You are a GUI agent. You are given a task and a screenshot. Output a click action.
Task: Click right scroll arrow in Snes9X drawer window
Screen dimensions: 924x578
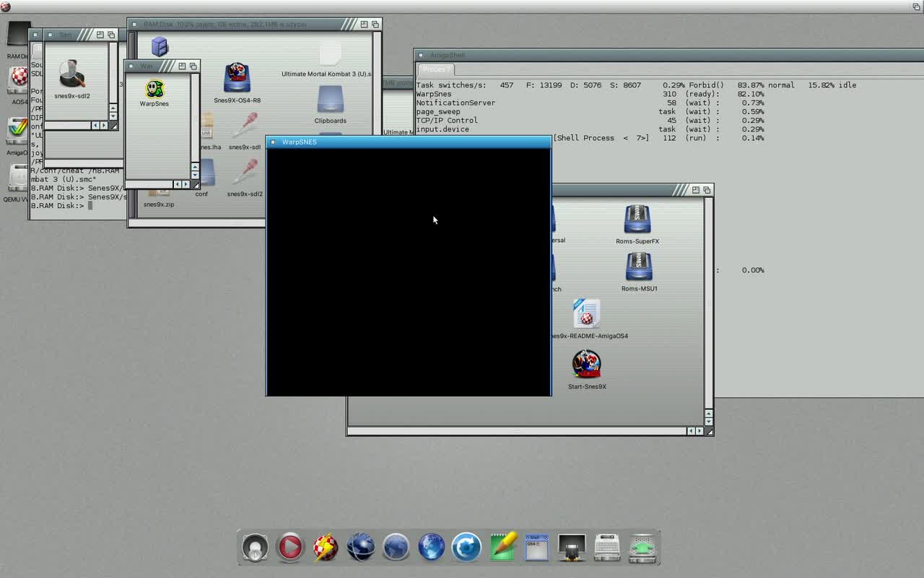(699, 431)
